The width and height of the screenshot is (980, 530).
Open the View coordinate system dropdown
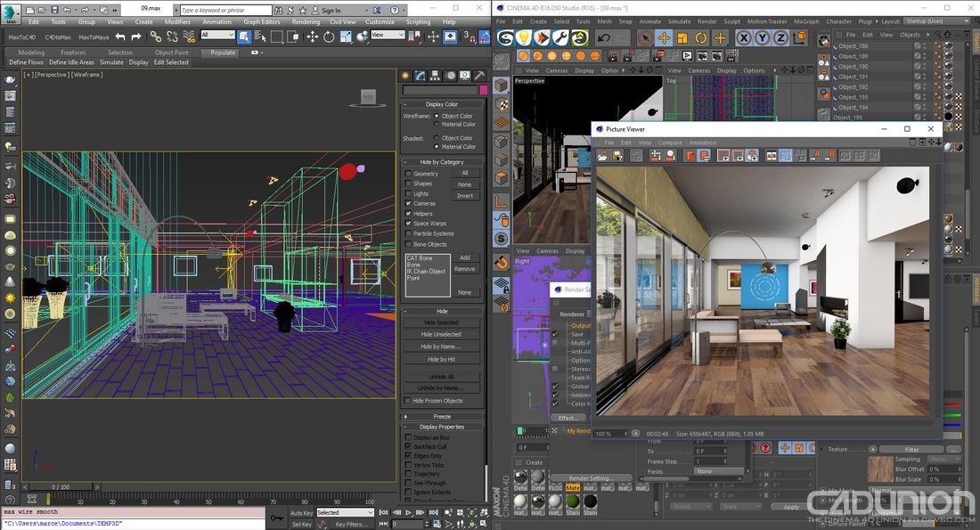[388, 36]
